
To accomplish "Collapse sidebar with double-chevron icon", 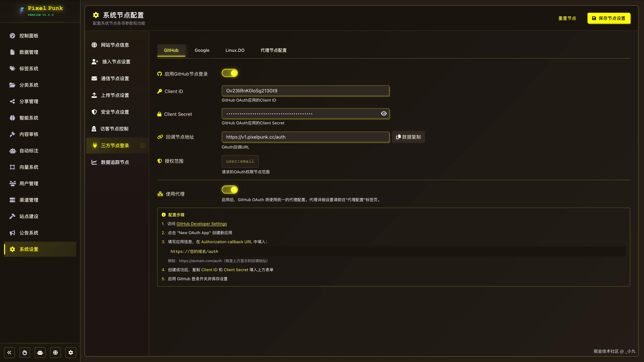I will tap(9, 352).
